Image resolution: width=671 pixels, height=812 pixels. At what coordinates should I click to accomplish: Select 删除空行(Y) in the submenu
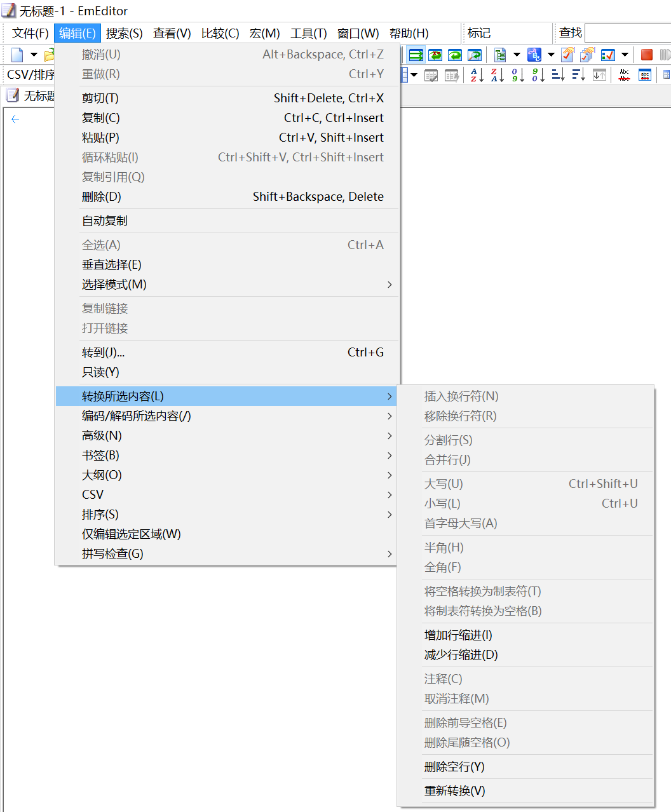pyautogui.click(x=454, y=766)
